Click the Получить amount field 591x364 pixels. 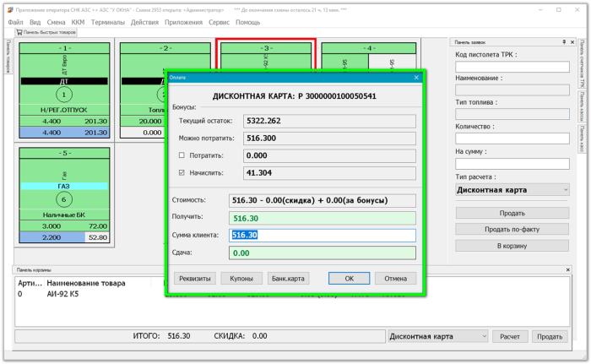pos(323,218)
